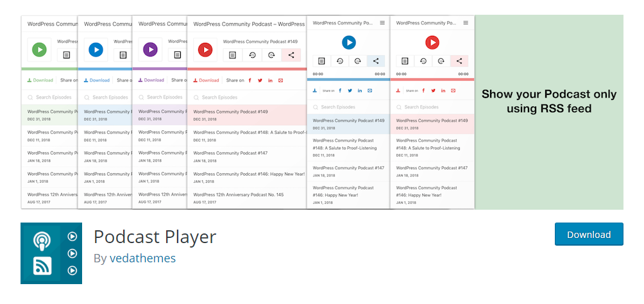
Task: Click the 'Podcast Player' plugin title
Action: click(x=155, y=237)
